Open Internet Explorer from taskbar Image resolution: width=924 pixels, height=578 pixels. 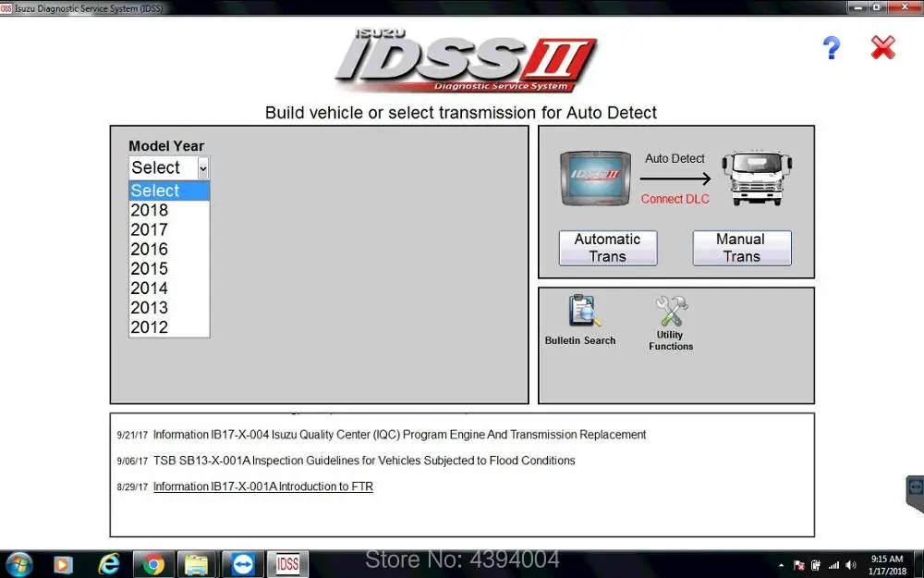coord(109,564)
